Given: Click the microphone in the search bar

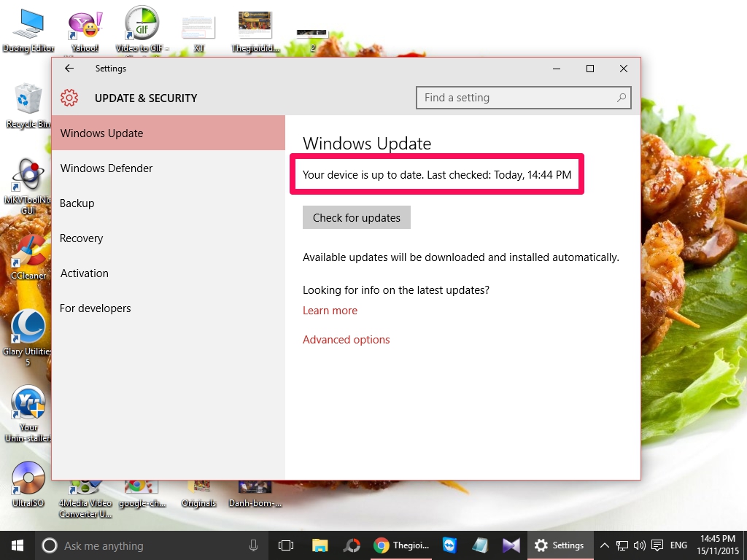Looking at the screenshot, I should click(253, 545).
